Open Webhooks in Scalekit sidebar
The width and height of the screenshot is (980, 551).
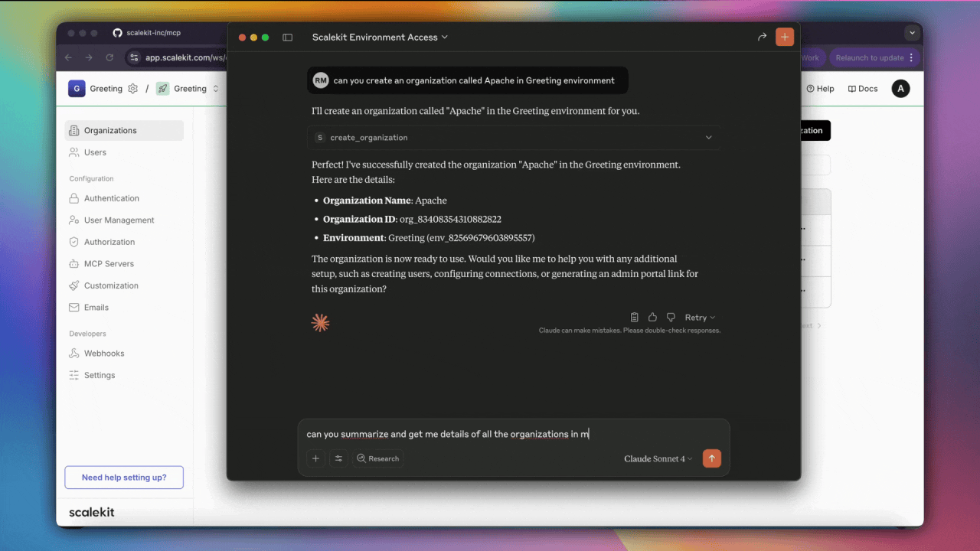124,354
